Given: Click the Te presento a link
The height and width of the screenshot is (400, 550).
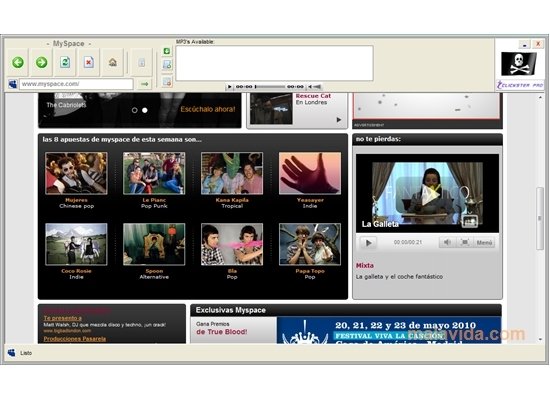Looking at the screenshot, I should pyautogui.click(x=62, y=318).
